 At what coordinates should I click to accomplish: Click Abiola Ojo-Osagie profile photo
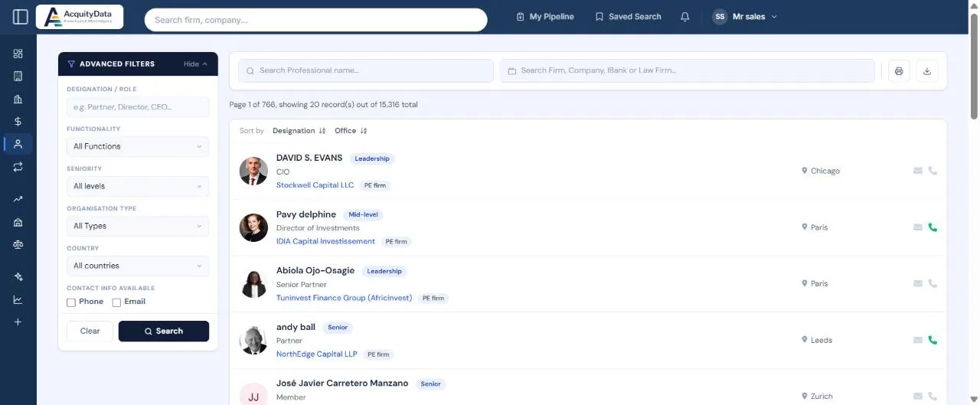coord(253,284)
